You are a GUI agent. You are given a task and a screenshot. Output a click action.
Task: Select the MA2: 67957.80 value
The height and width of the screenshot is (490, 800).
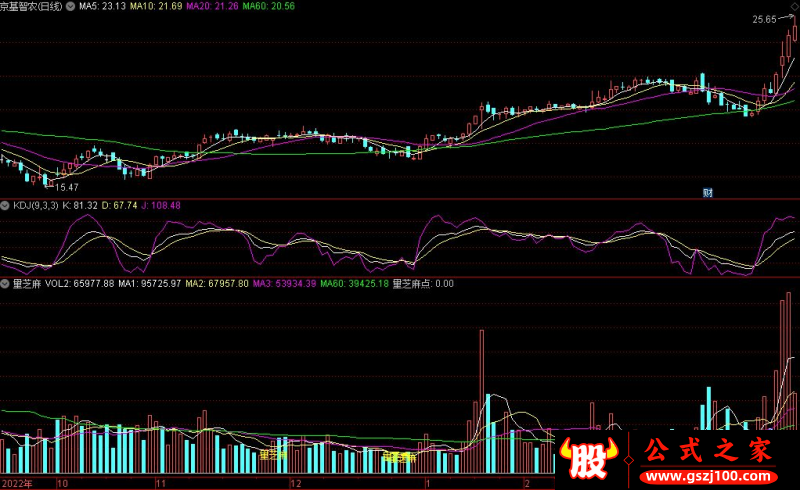[x=217, y=284]
